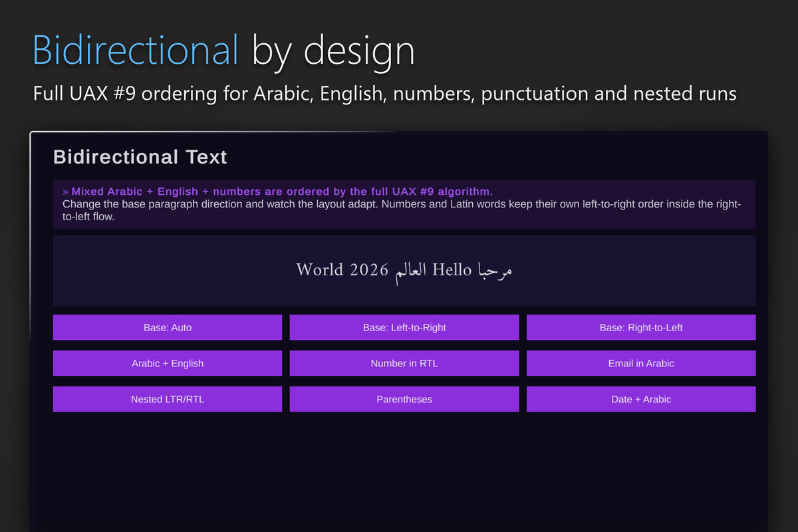798x532 pixels.
Task: Open the Nested LTR/RTL sample
Action: coord(168,399)
